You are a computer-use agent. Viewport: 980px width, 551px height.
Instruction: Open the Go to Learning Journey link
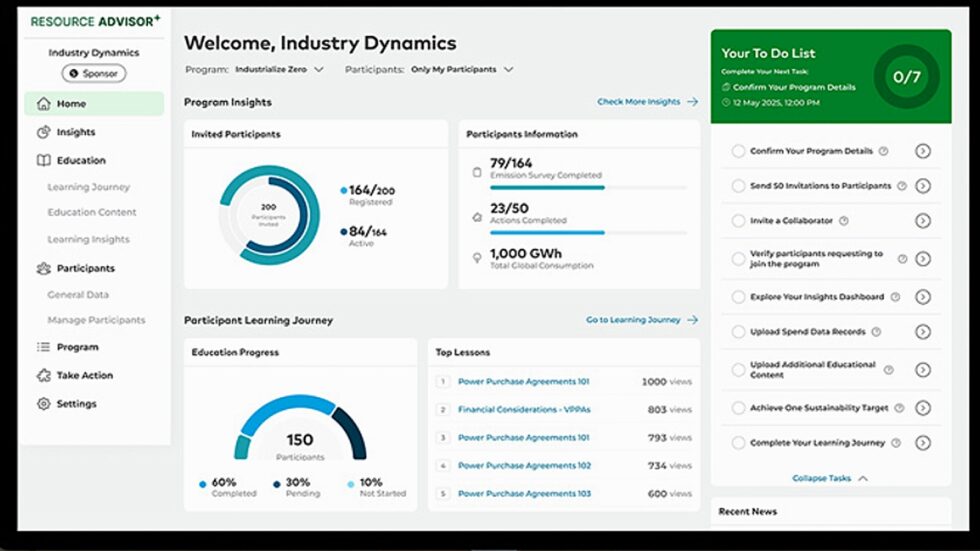[x=641, y=320]
